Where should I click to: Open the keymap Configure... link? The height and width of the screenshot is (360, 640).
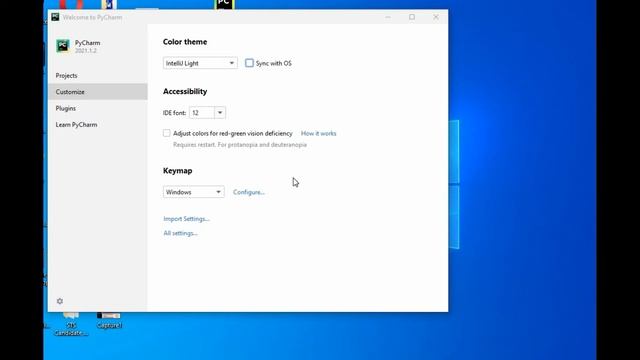coord(249,192)
